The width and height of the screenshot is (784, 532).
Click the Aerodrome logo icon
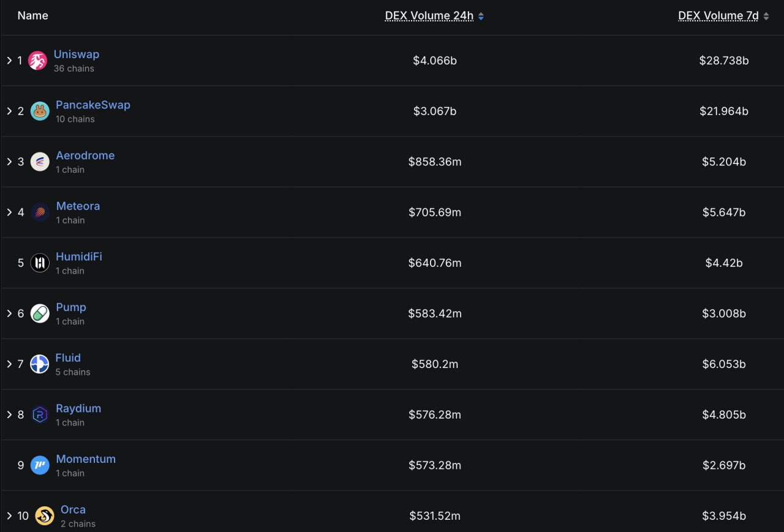(40, 162)
